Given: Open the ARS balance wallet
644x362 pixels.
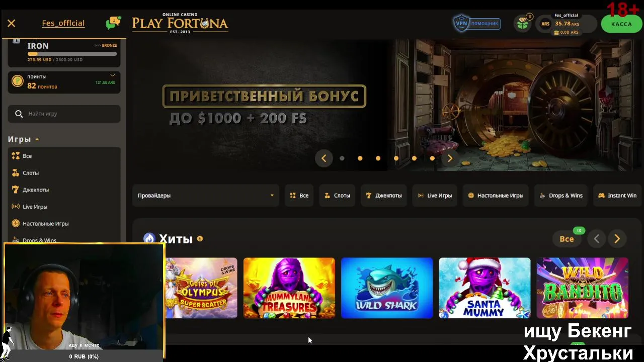Looking at the screenshot, I should pyautogui.click(x=566, y=24).
